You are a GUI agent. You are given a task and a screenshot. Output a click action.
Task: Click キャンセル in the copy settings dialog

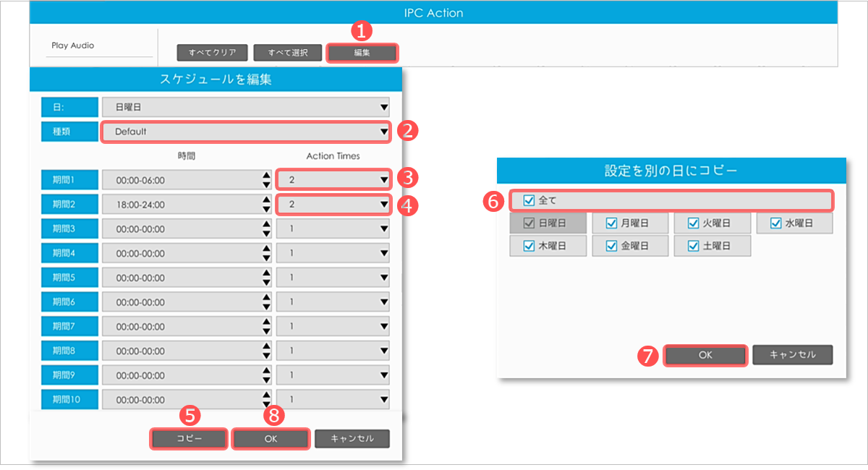click(x=792, y=355)
